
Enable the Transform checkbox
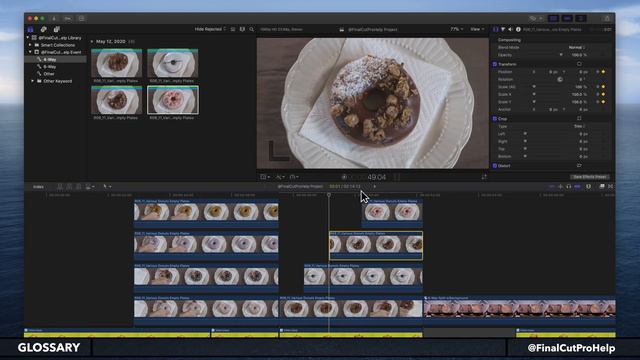(x=495, y=64)
